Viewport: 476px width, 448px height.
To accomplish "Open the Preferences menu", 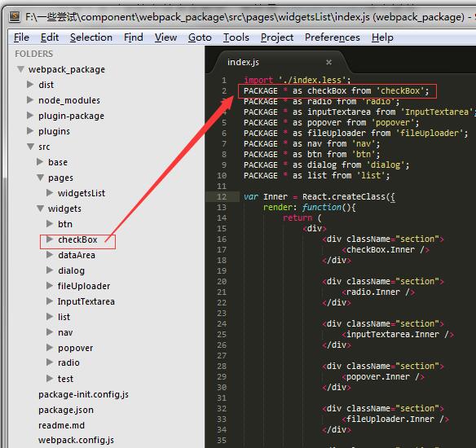I will [x=333, y=37].
